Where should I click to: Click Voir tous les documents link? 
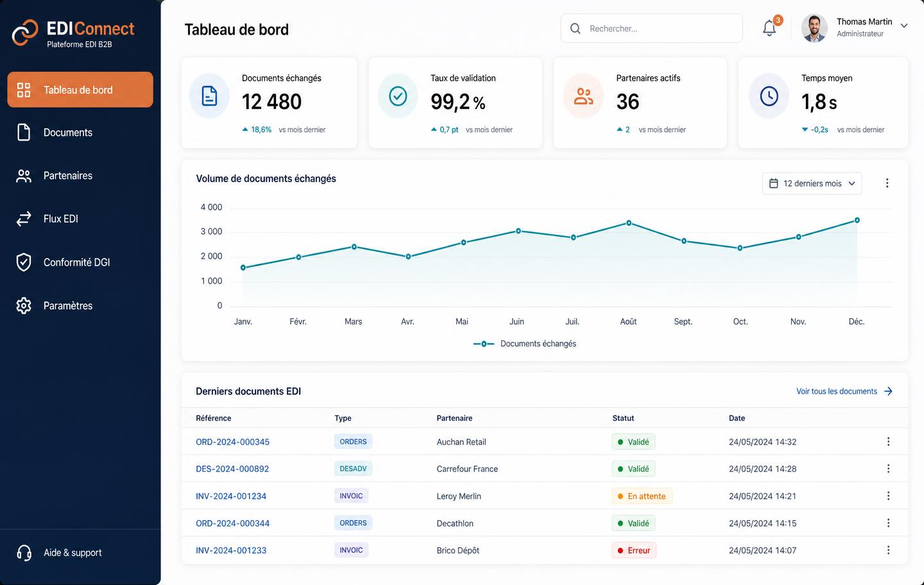(844, 391)
